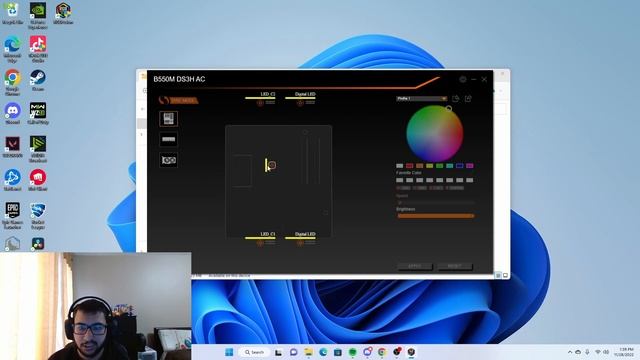Click the bottom Digital LED header label

click(305, 234)
